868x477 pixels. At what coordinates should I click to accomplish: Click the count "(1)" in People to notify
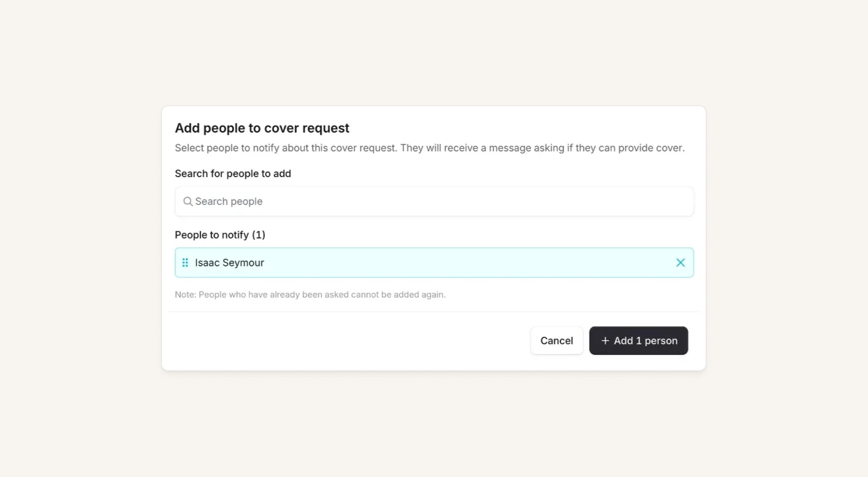[259, 235]
